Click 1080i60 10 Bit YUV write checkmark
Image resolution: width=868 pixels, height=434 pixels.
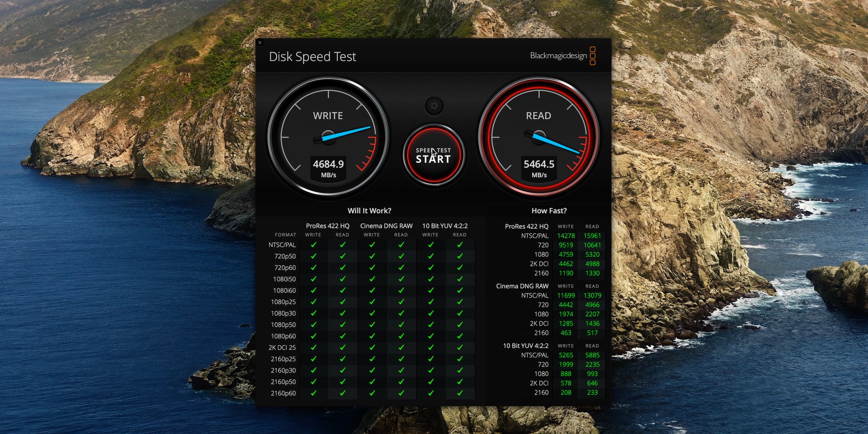(x=430, y=290)
